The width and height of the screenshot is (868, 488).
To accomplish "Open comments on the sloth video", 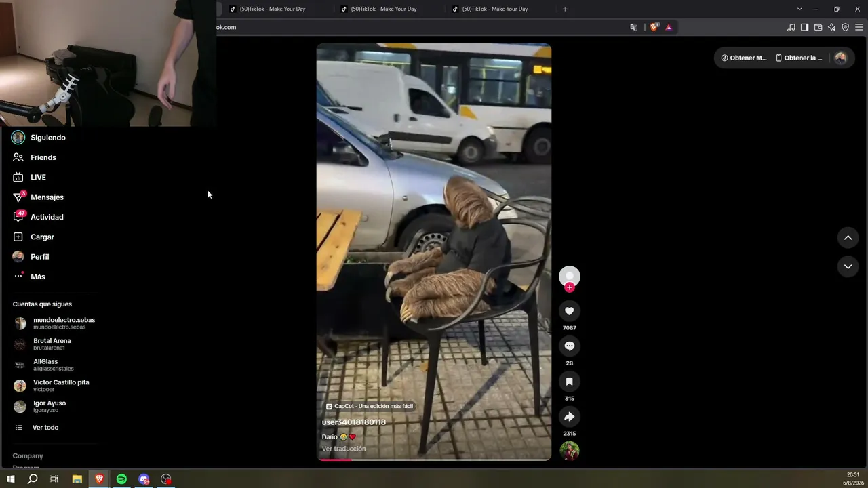I will [x=569, y=346].
